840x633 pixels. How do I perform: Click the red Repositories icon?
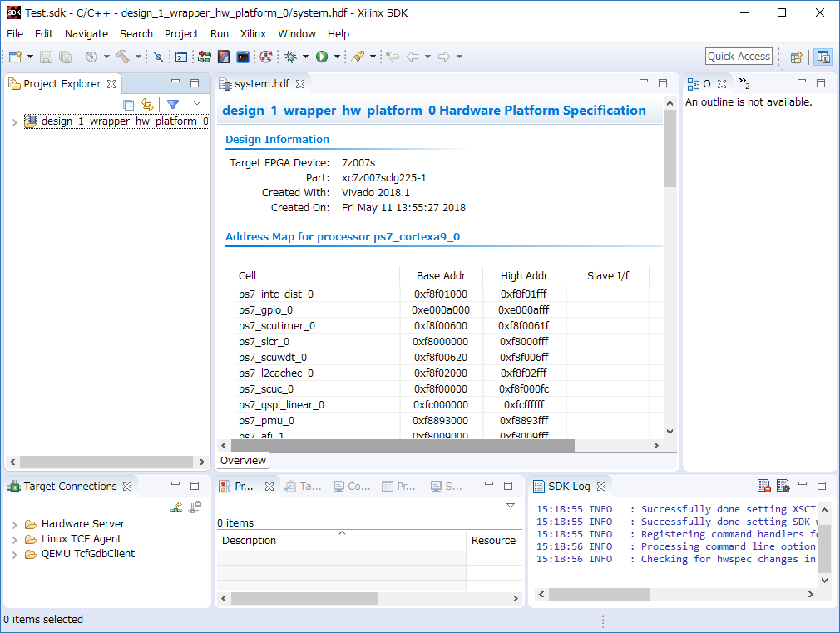tap(265, 57)
